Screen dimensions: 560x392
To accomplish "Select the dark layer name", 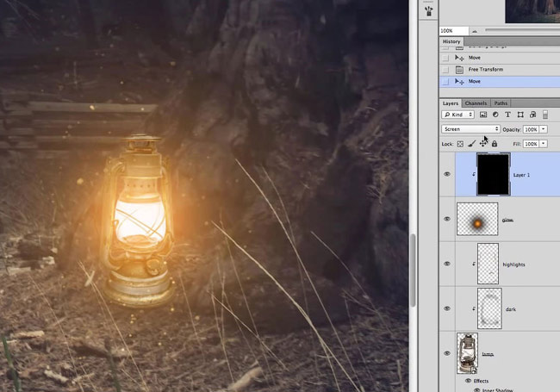I will pyautogui.click(x=511, y=309).
